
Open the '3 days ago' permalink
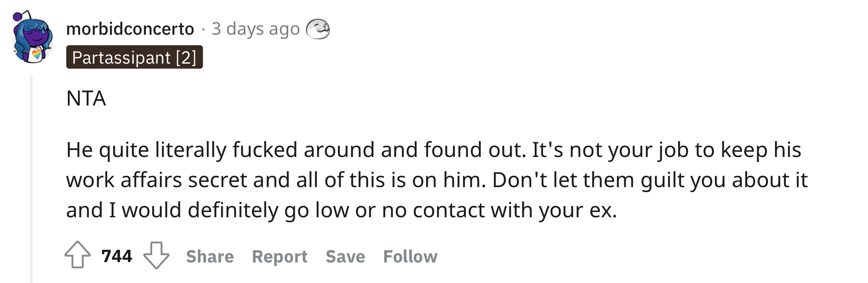255,29
